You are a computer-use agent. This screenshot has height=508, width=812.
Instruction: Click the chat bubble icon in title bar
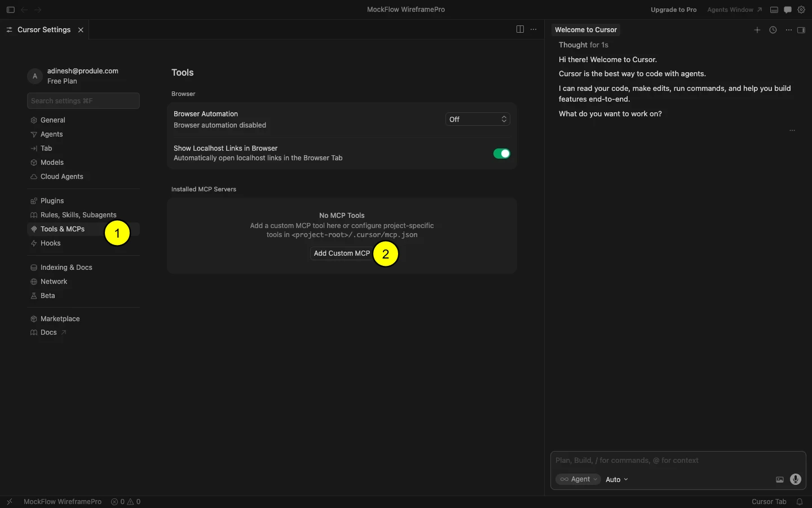[x=788, y=10]
